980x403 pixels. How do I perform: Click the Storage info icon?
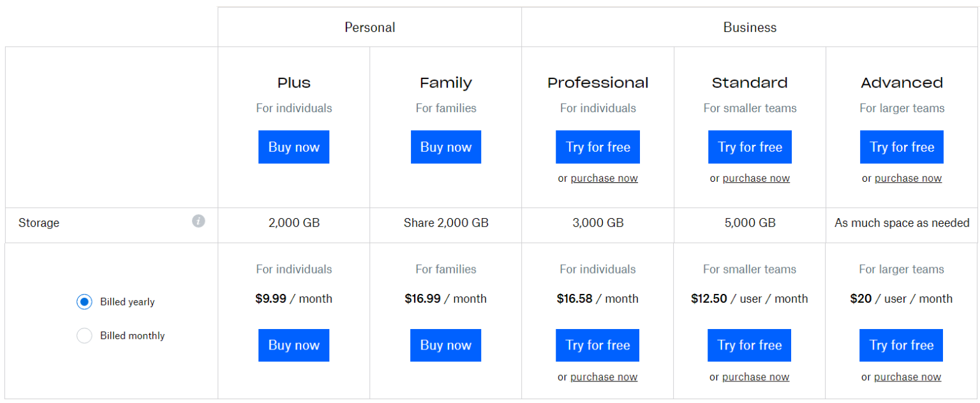tap(200, 220)
